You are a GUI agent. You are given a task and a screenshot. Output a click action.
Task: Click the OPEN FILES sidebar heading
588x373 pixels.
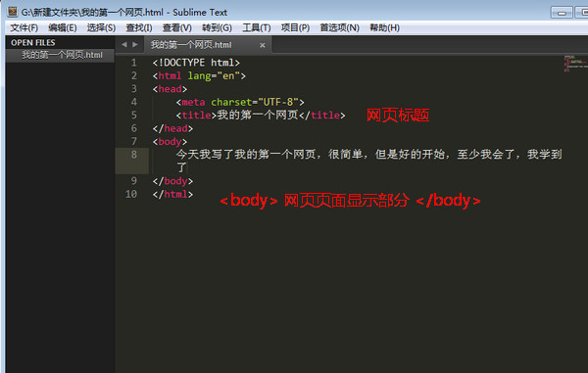(33, 43)
